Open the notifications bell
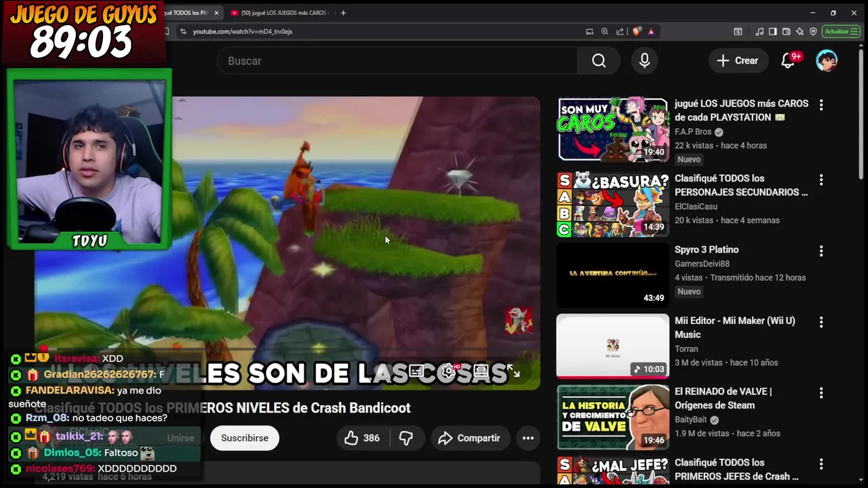 787,61
